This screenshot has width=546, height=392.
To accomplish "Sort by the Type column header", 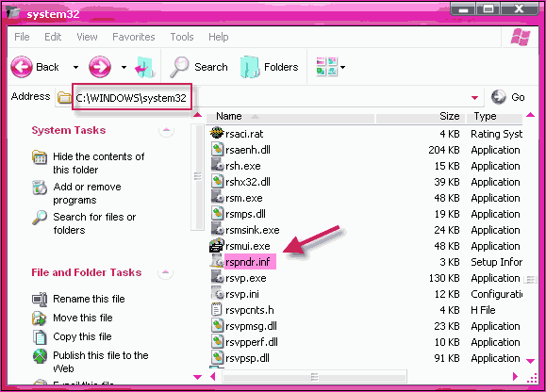I will pyautogui.click(x=494, y=116).
